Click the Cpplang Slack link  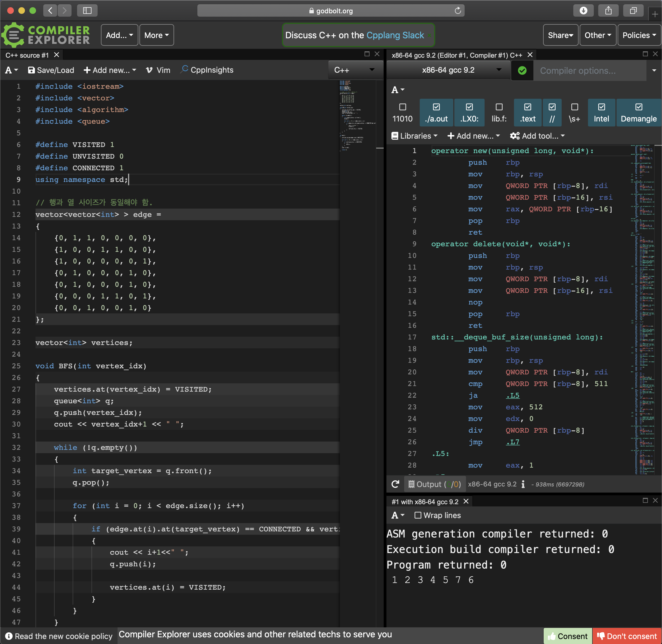(395, 35)
